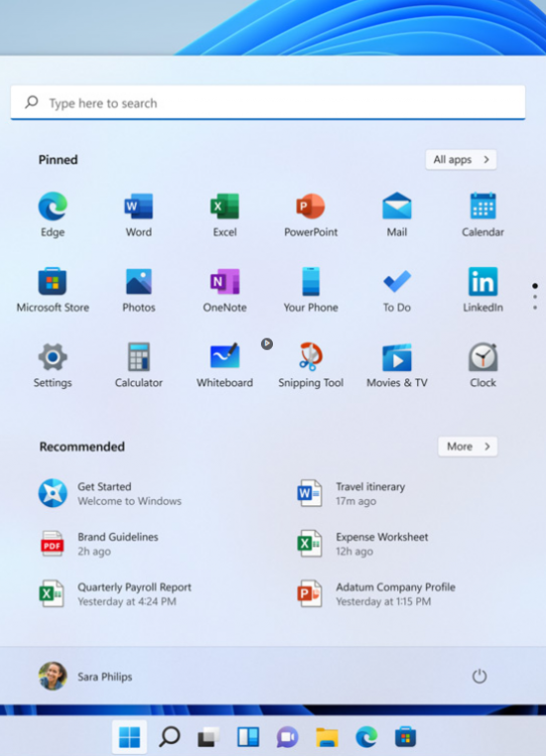
Task: Open File Explorer from the taskbar
Action: (327, 737)
